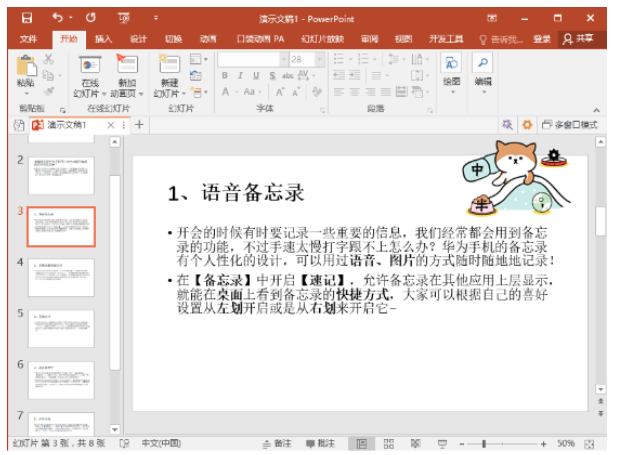Switch to the 切换 tab
This screenshot has width=618, height=455.
click(173, 39)
